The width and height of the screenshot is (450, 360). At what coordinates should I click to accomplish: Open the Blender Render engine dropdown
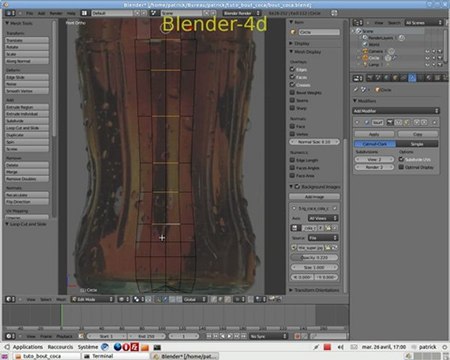point(242,13)
